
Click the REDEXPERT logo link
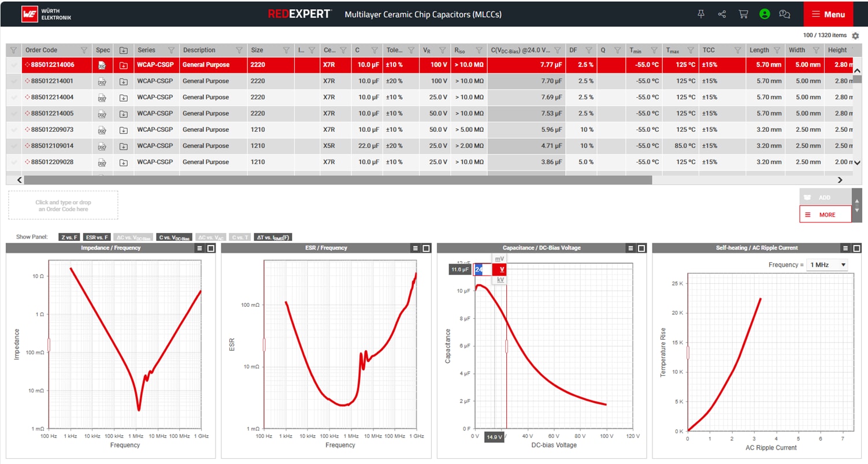(299, 14)
